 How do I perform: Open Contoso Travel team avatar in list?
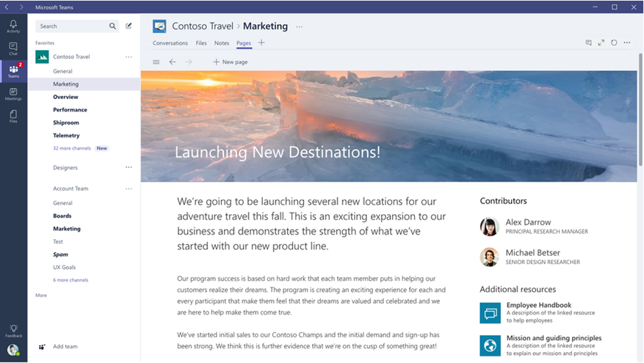click(42, 56)
